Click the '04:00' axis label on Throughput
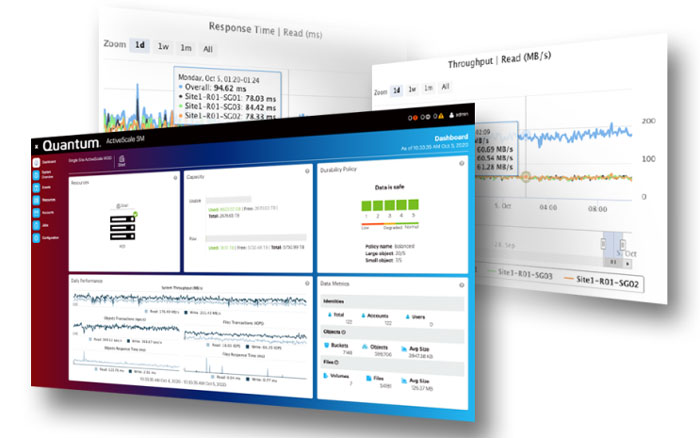 click(x=548, y=207)
